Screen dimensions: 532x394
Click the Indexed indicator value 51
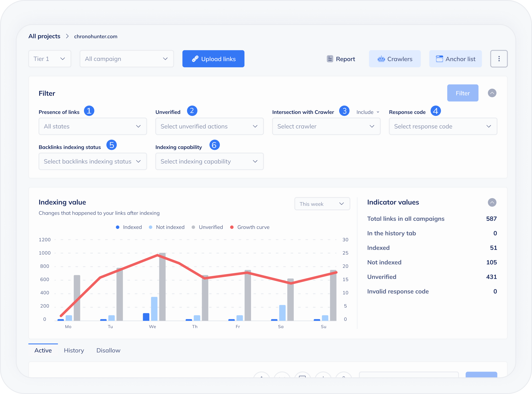click(x=493, y=248)
